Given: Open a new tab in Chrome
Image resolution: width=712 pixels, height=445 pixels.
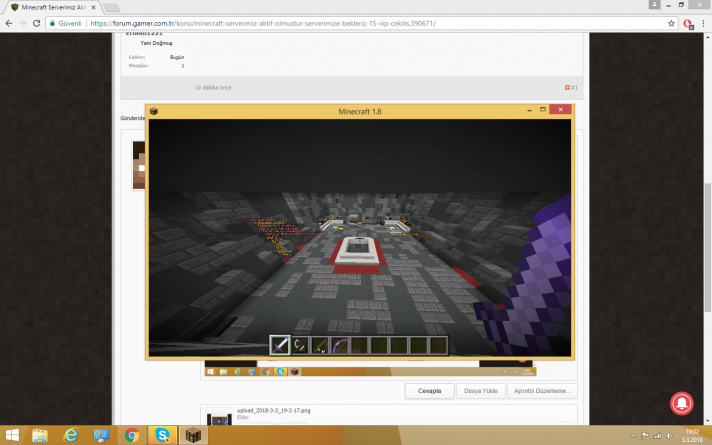Looking at the screenshot, I should pos(111,7).
